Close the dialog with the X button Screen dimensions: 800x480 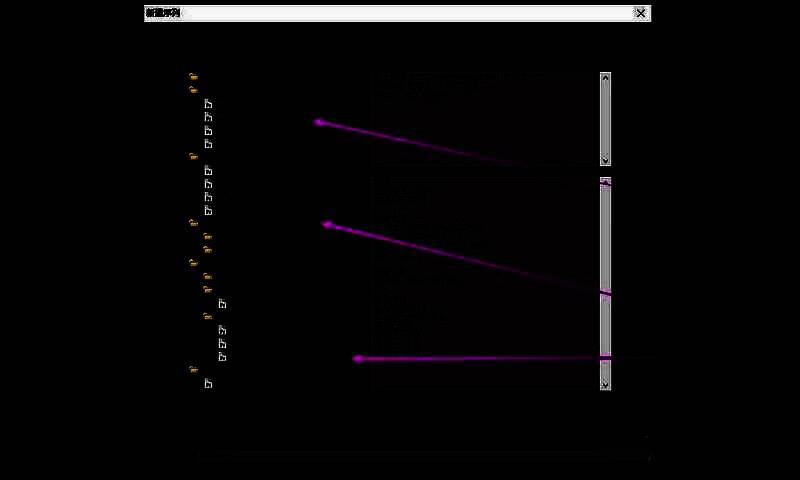coord(641,13)
